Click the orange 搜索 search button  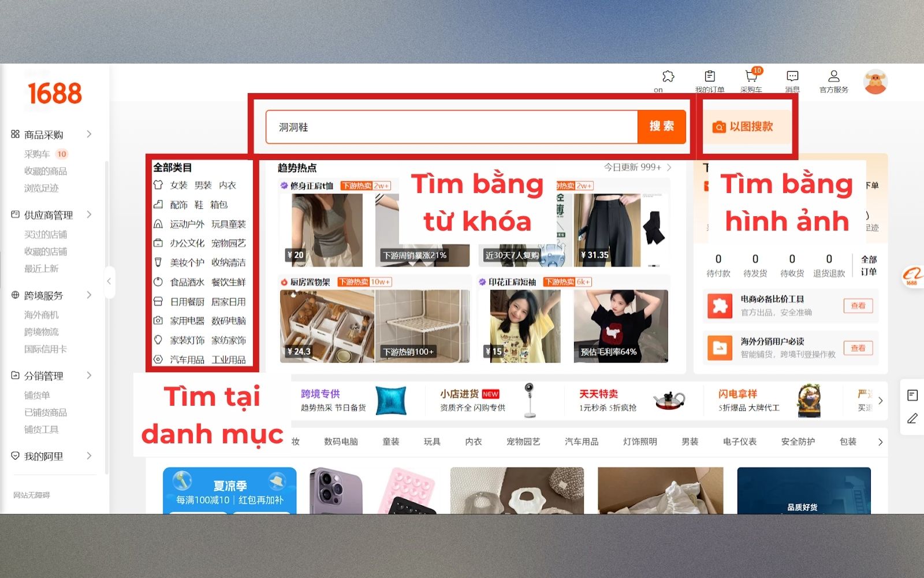point(661,127)
